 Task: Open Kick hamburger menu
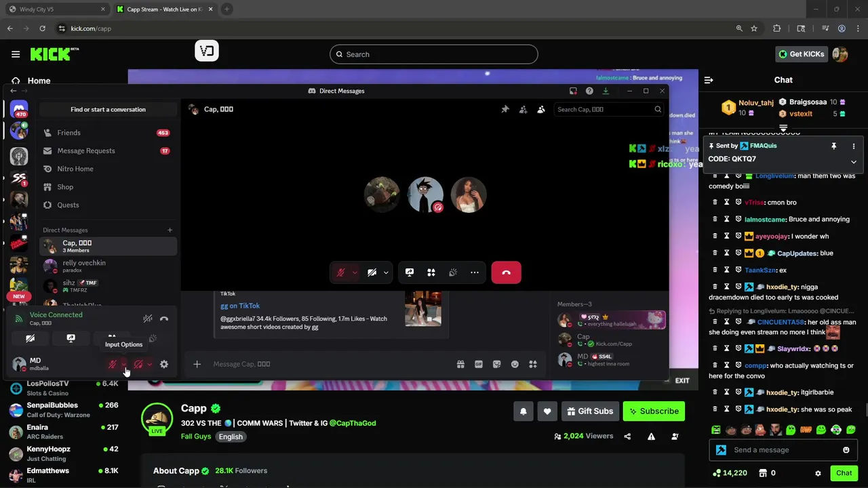[x=16, y=54]
